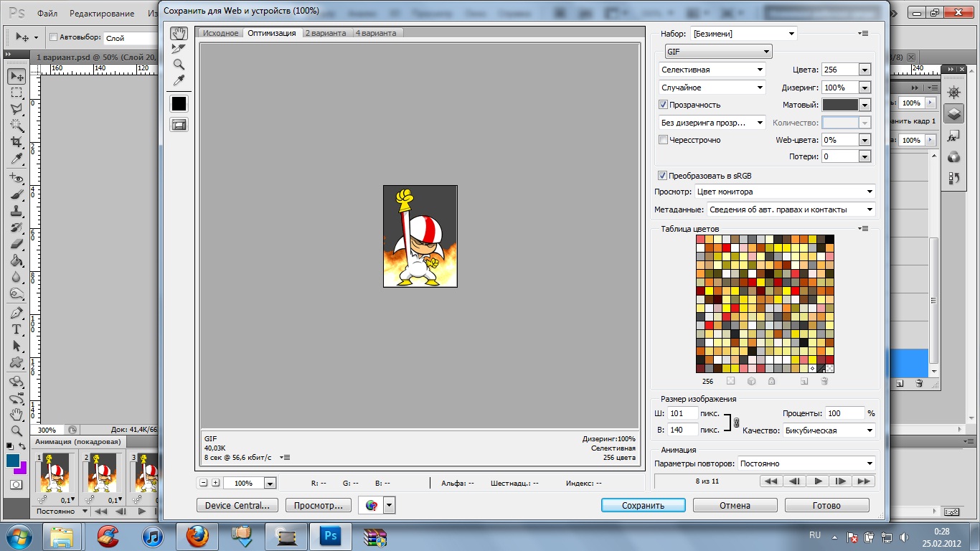The width and height of the screenshot is (980, 551).
Task: Toggle slices visibility button in dialog
Action: tap(179, 125)
